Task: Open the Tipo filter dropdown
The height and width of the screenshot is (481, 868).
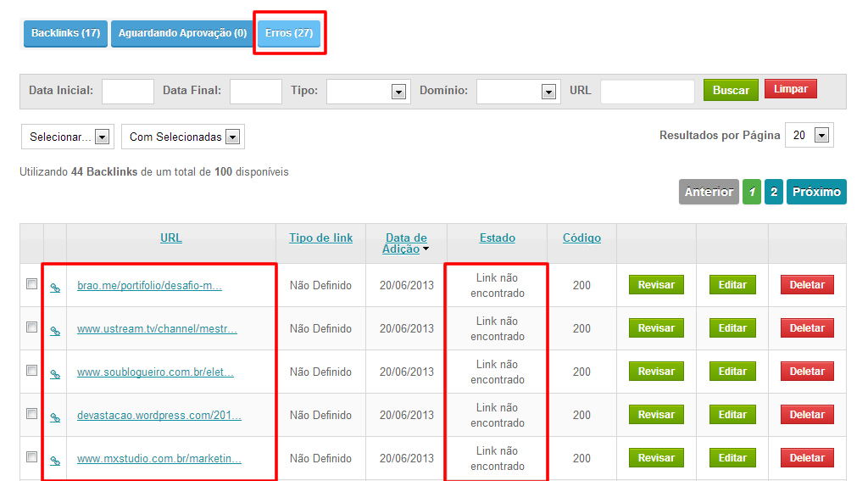Action: 367,92
